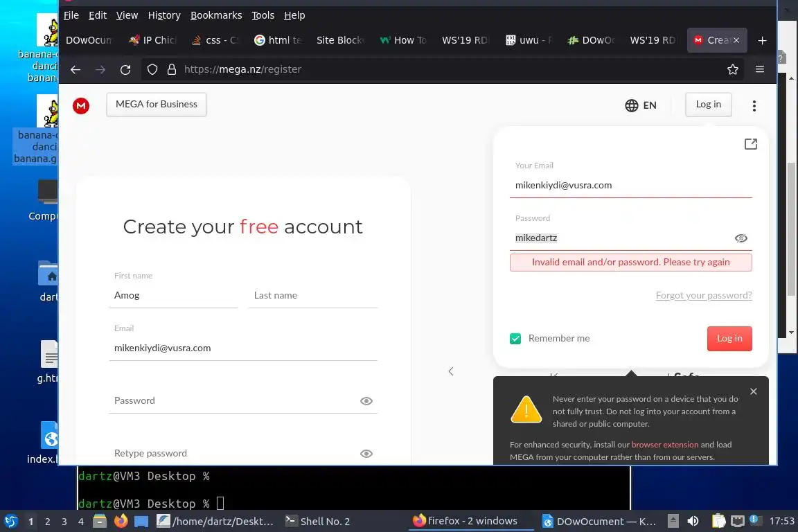Open /home/dartz/Deskt... taskbar window

point(215,522)
